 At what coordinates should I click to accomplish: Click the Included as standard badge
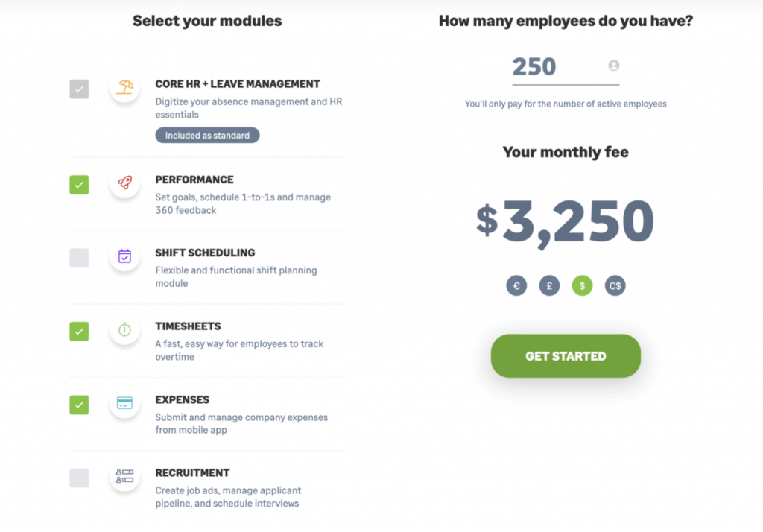(207, 135)
